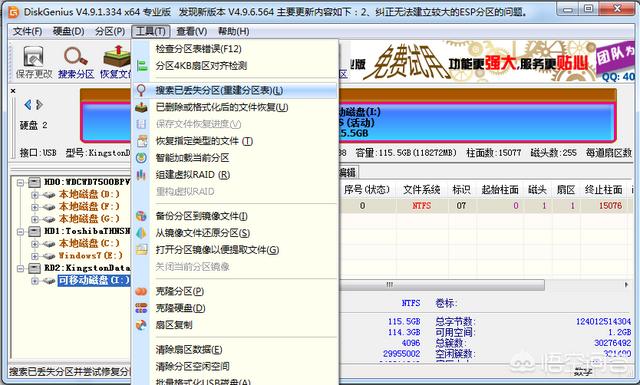Expand 本地磁盘 (F:) tree node
This screenshot has height=385, width=640.
pyautogui.click(x=35, y=207)
